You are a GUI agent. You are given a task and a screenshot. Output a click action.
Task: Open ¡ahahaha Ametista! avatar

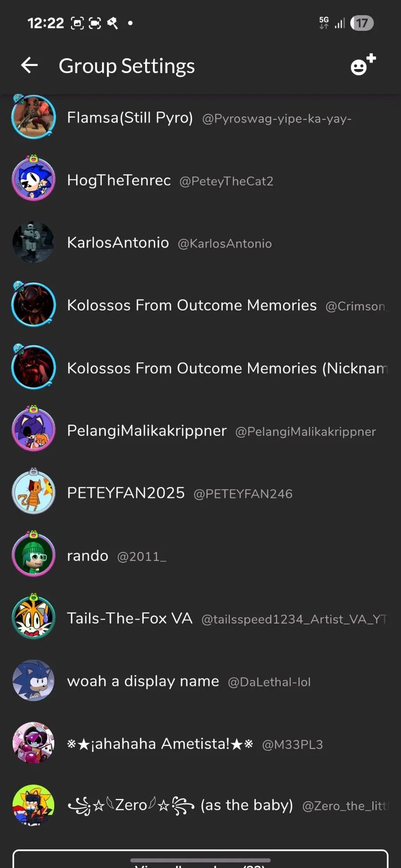click(x=33, y=743)
